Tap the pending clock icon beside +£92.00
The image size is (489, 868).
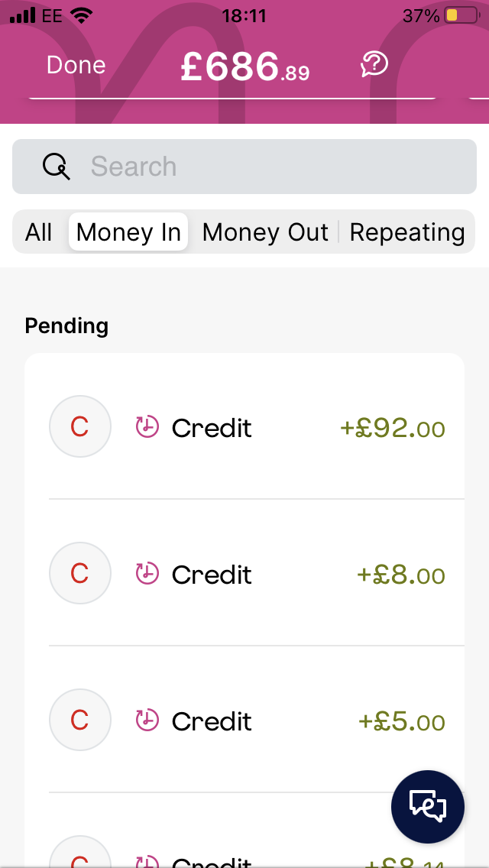[x=147, y=427]
